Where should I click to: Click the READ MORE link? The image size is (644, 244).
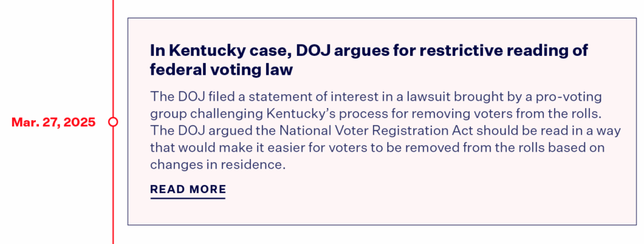(187, 189)
